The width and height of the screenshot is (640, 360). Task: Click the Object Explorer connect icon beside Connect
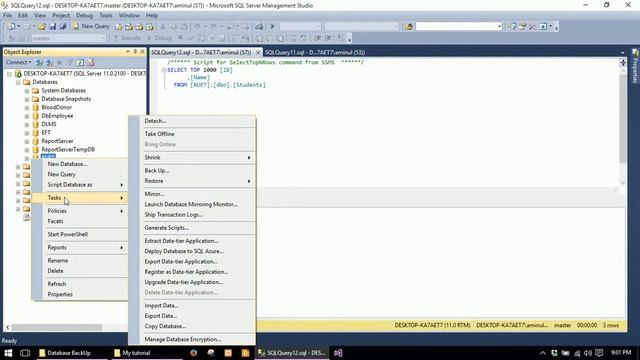39,62
